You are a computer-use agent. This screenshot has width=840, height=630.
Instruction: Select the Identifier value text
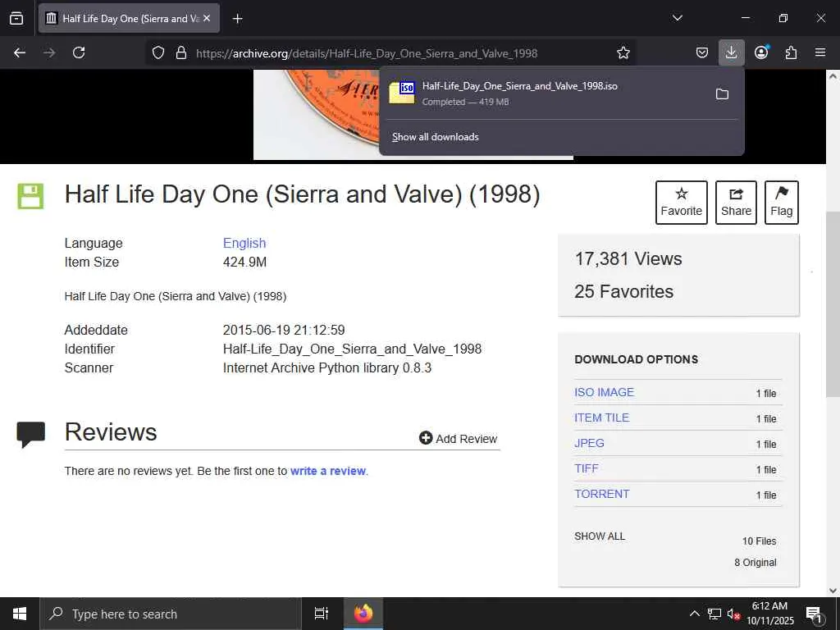352,349
